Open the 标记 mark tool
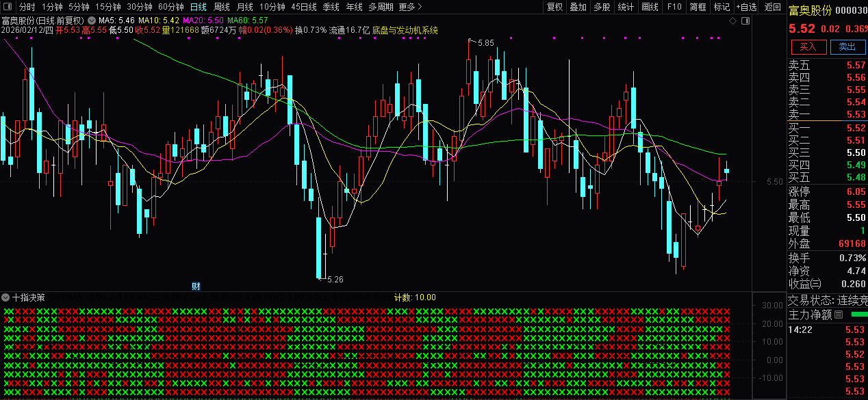 722,7
